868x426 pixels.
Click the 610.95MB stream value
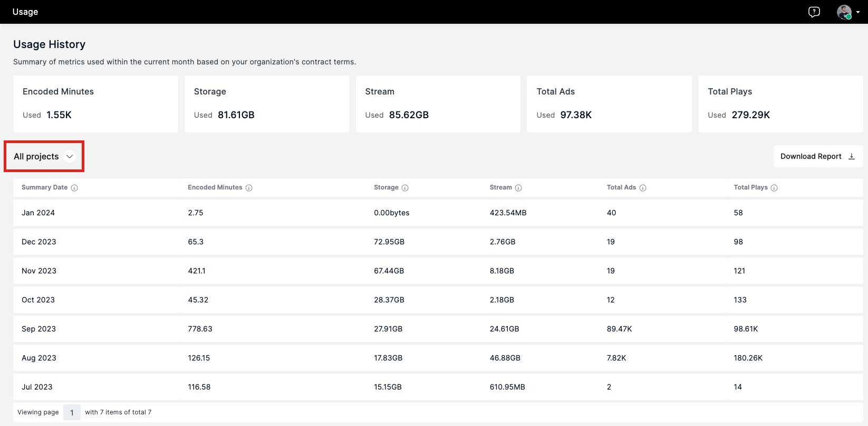pyautogui.click(x=507, y=387)
